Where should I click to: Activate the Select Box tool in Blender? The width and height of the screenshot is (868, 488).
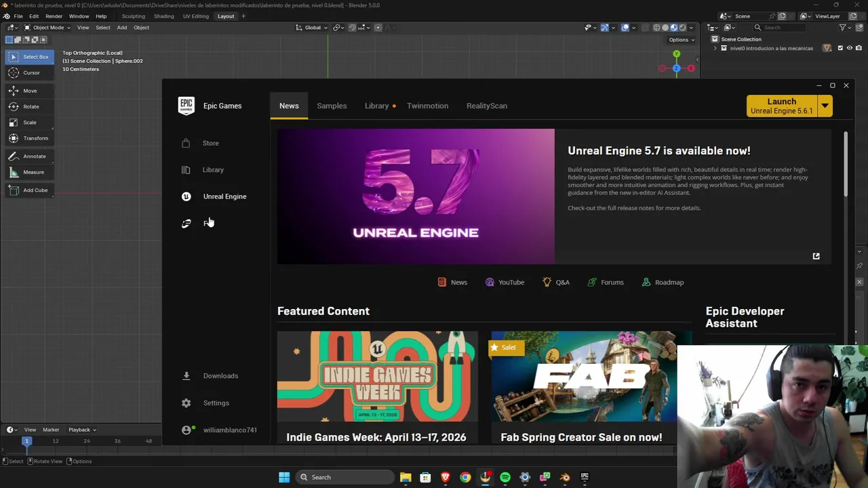(29, 57)
